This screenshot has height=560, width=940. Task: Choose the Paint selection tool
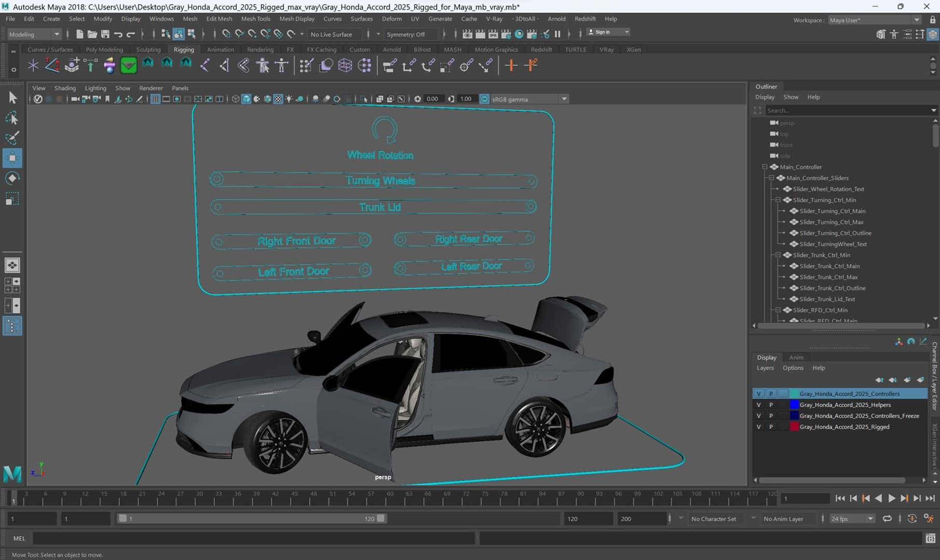click(x=12, y=137)
